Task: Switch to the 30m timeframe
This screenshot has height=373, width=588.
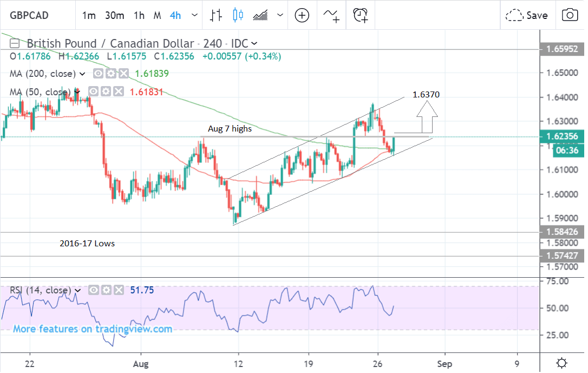Action: pos(115,15)
